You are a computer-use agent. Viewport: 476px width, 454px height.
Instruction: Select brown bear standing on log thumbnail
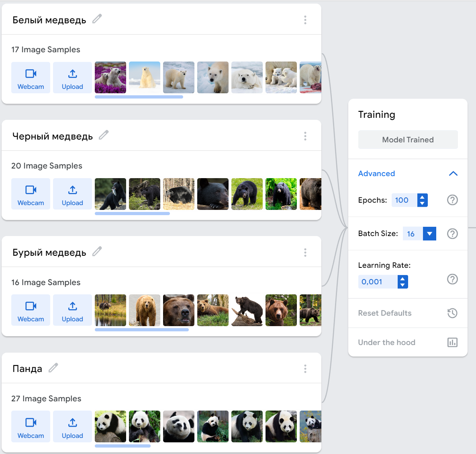pyautogui.click(x=247, y=310)
